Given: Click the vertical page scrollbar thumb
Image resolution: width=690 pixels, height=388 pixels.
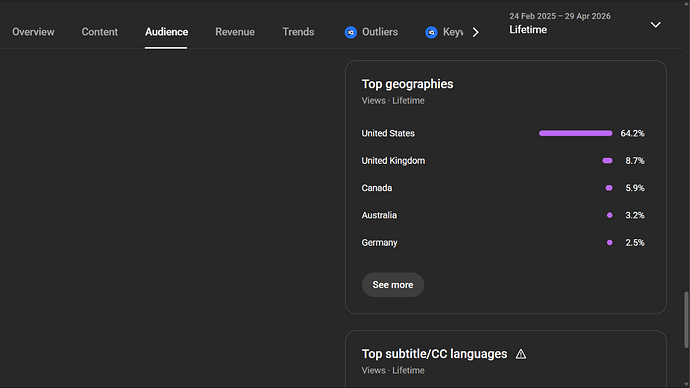Looking at the screenshot, I should [686, 320].
